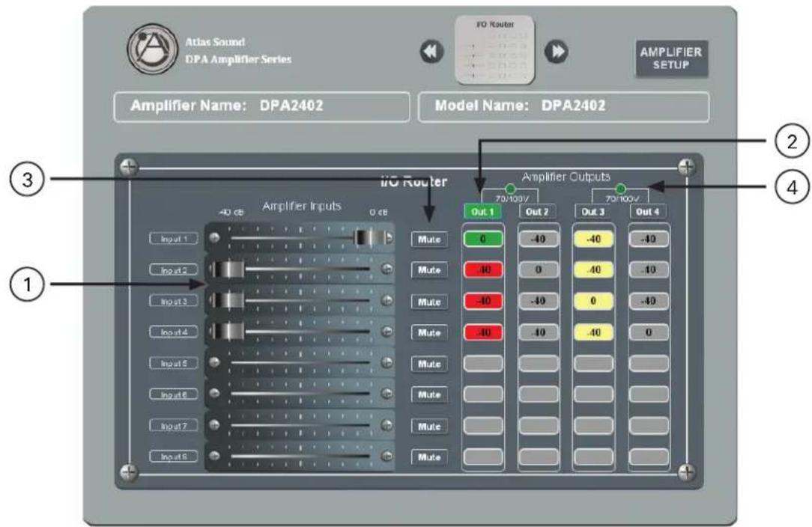Click the Input 8 slider track
The height and width of the screenshot is (527, 812).
click(x=300, y=456)
